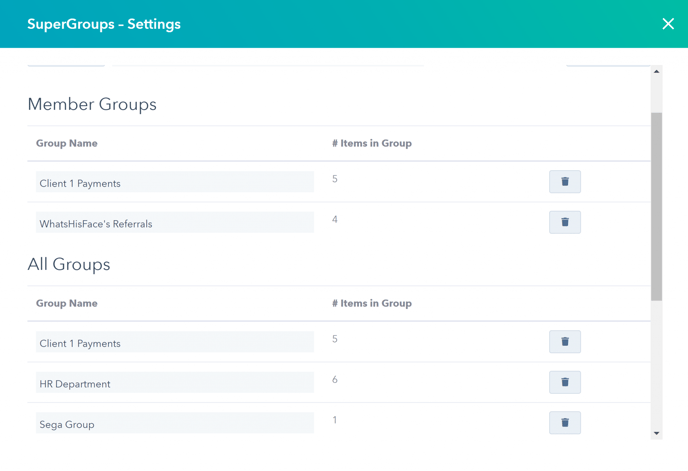Screen dimensions: 688x471
Task: Delete Client 1 Payments in All Groups
Action: (x=565, y=342)
